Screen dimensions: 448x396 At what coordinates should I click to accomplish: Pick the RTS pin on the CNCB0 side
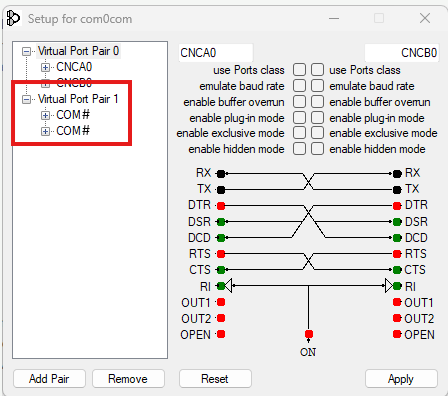click(397, 254)
